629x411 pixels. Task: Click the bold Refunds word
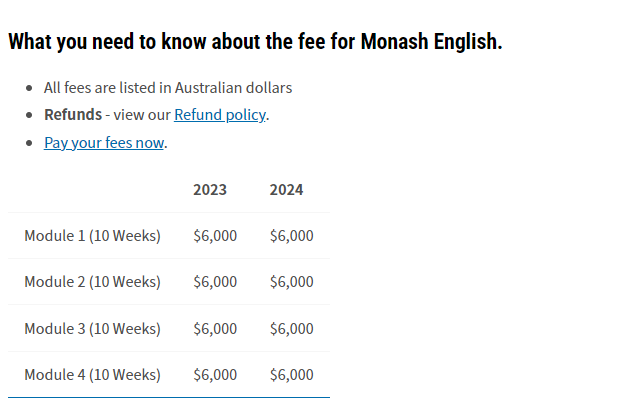click(x=73, y=115)
